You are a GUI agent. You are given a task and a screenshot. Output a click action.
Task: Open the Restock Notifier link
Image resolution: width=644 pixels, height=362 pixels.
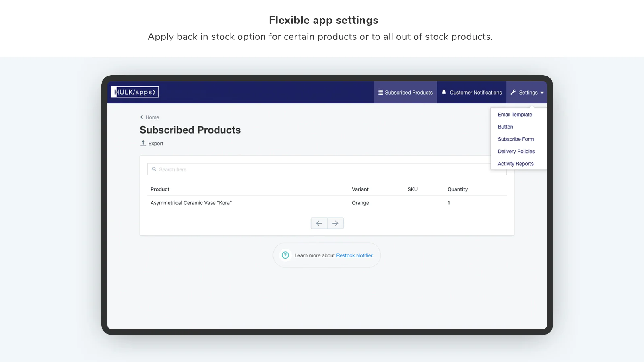(x=355, y=255)
